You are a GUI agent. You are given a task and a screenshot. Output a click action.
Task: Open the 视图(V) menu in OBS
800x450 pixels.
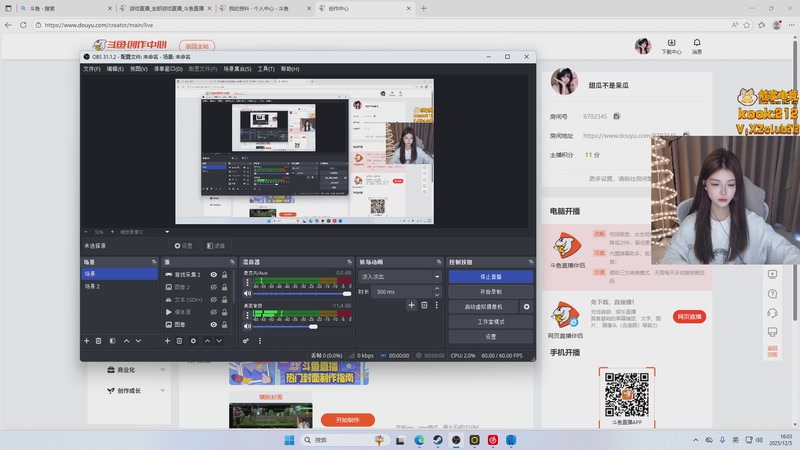pyautogui.click(x=139, y=69)
